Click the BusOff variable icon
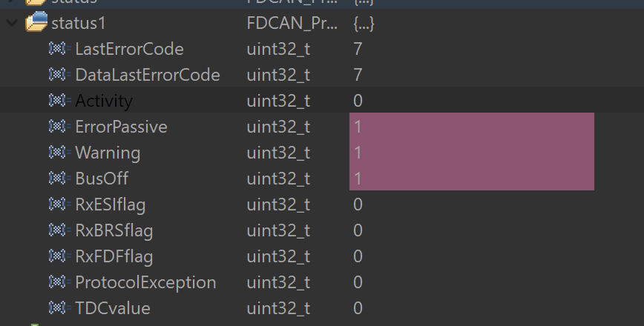 tap(59, 179)
